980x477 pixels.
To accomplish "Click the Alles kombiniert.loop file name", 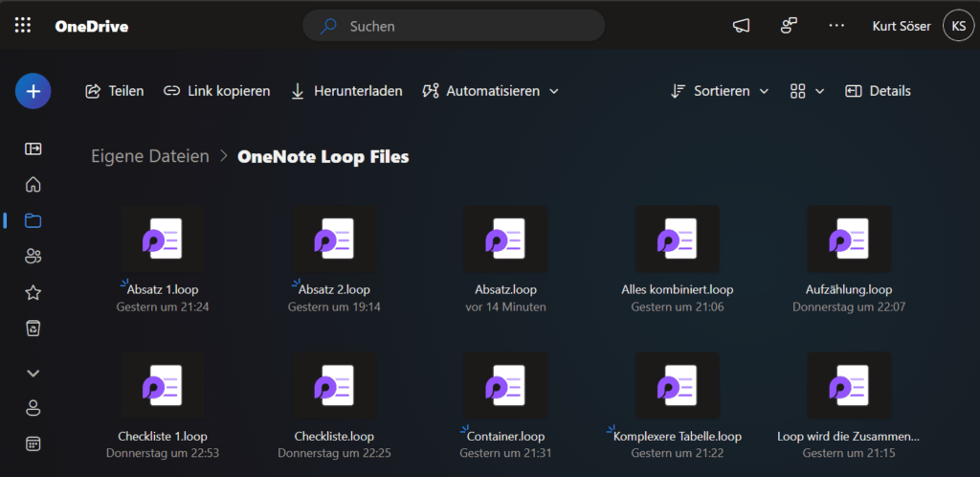I will 678,289.
